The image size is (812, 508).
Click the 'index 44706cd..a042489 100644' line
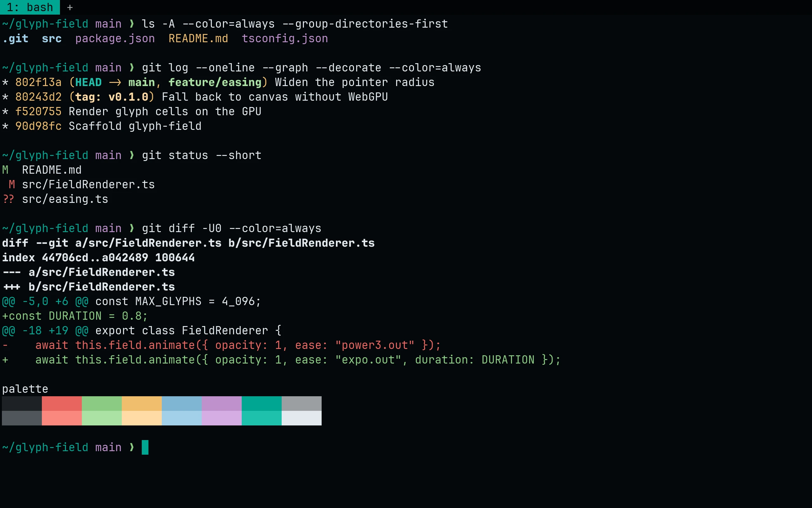coord(98,258)
